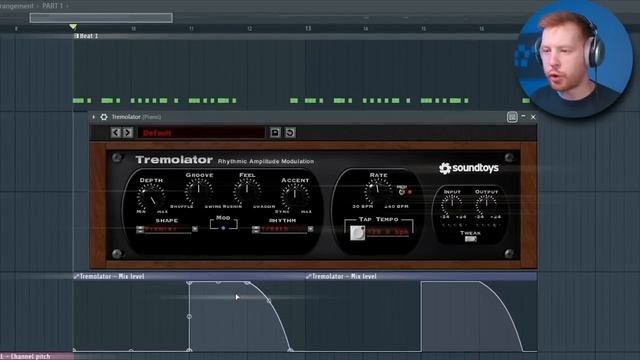Click the Output level knob
Viewport: 640px width, 360px height.
coord(487,204)
